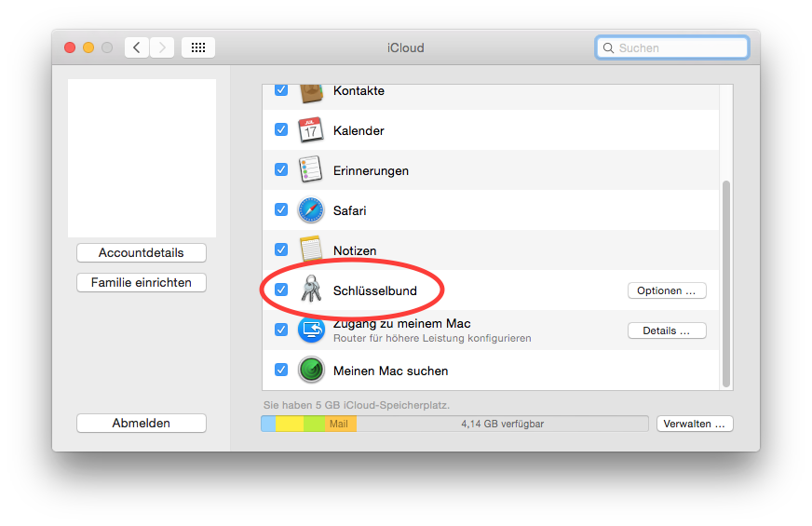Click the '4,14 GB verfügbar' label

point(502,424)
